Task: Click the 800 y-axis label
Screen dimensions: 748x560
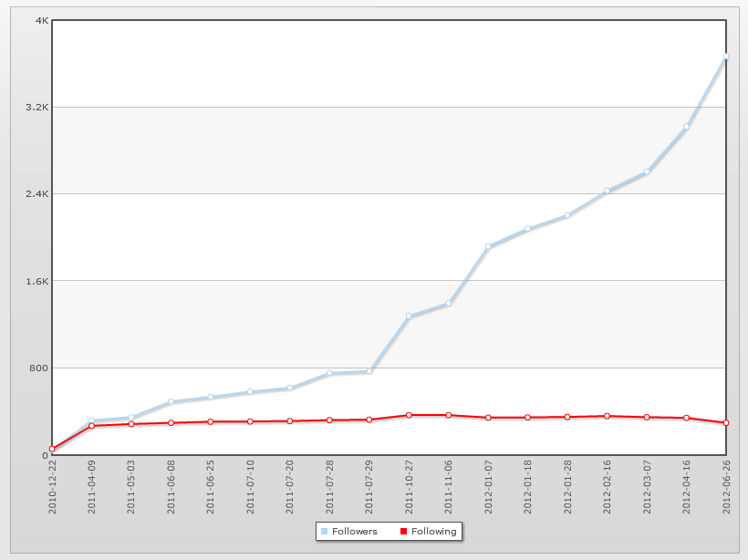Action: click(x=38, y=368)
